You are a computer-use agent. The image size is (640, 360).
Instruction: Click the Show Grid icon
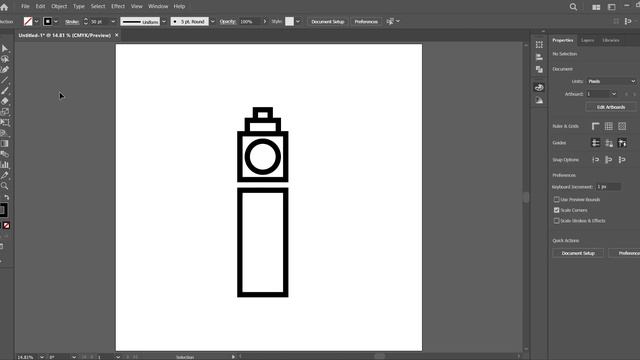click(609, 126)
